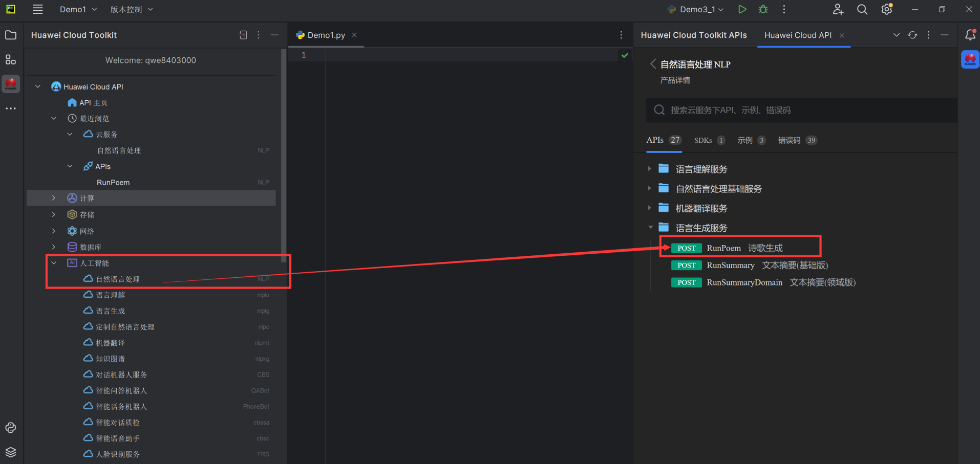Collapse the Huawei Cloud API tree node
The width and height of the screenshot is (980, 464).
(38, 86)
